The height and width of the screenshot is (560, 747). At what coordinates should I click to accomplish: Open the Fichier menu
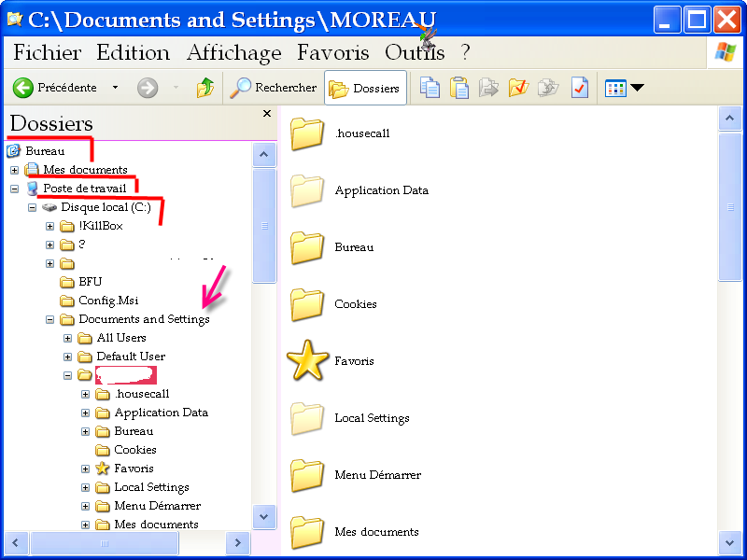(47, 52)
